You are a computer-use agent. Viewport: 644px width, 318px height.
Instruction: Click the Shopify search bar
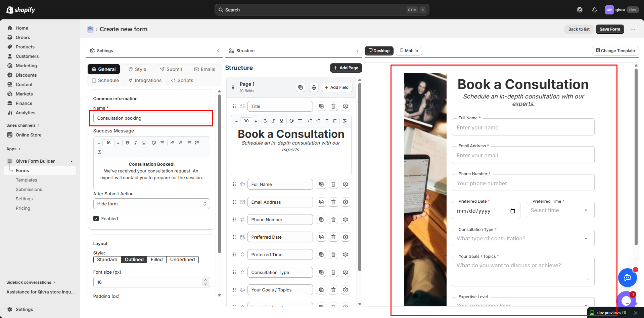click(x=322, y=10)
